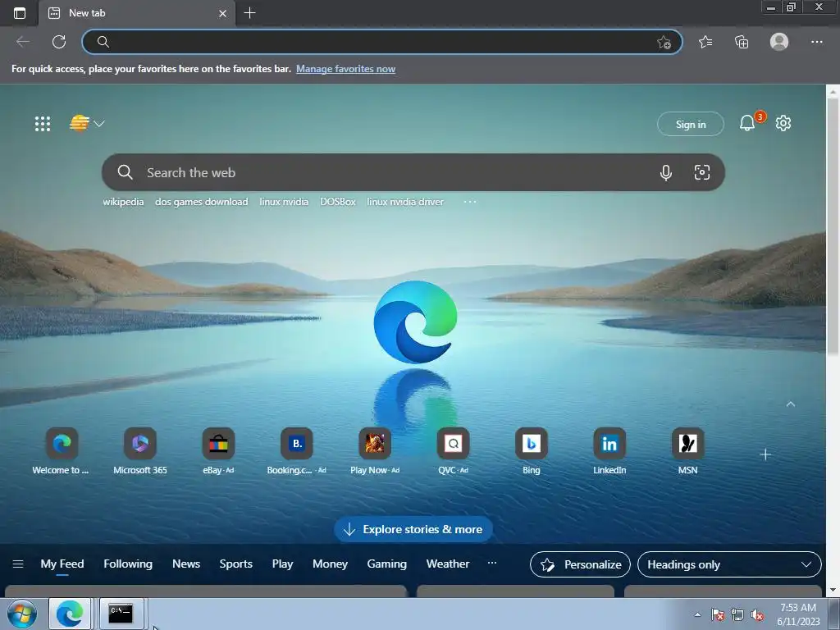Image resolution: width=840 pixels, height=630 pixels.
Task: Click dos games download suggestion
Action: point(202,202)
